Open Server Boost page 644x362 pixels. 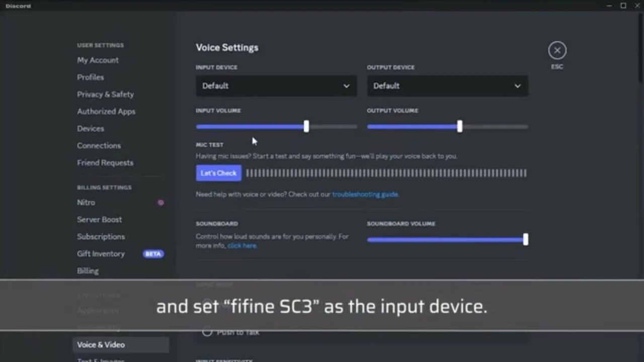(x=99, y=219)
